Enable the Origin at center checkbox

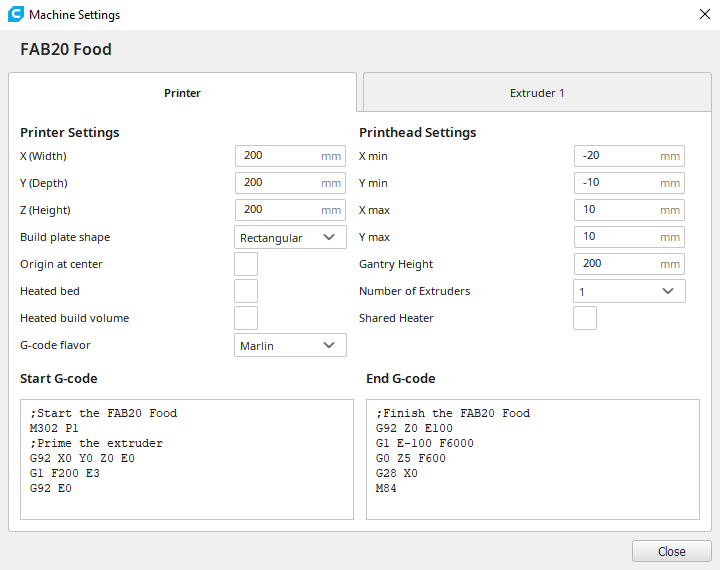pyautogui.click(x=246, y=264)
